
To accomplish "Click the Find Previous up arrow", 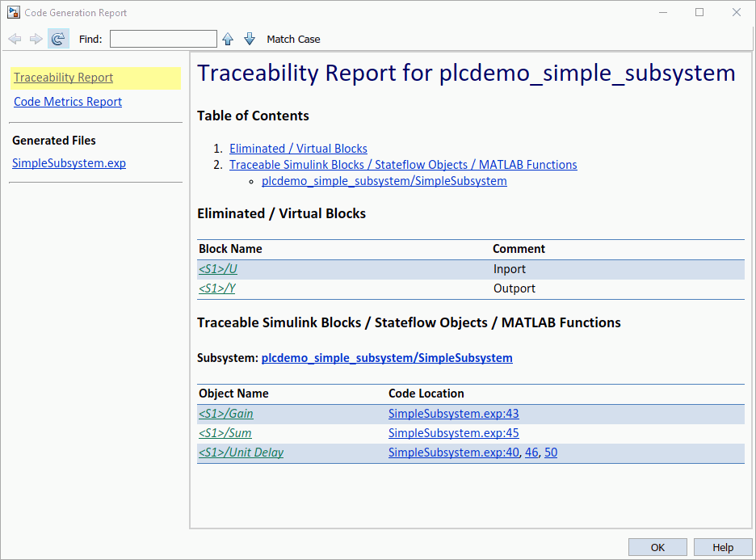I will pos(228,39).
